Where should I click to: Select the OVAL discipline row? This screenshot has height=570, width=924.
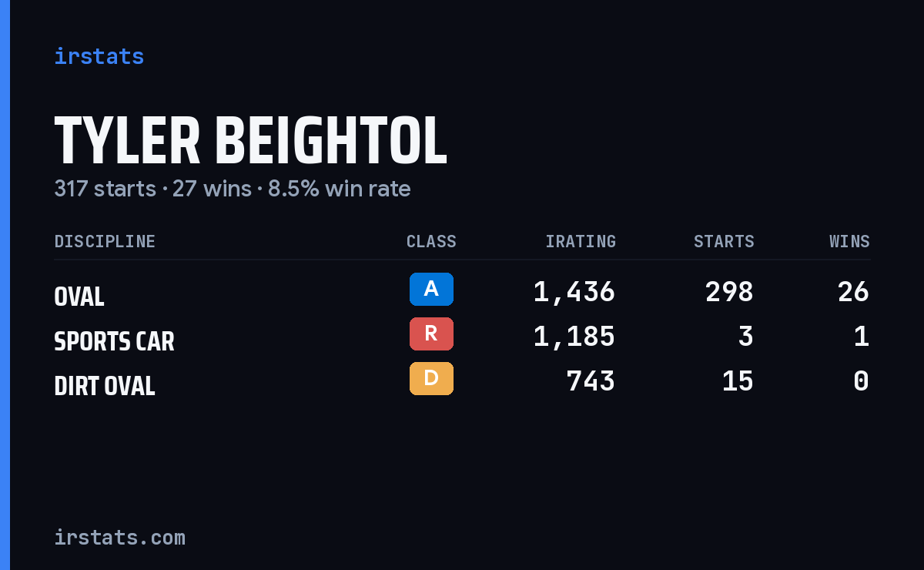tap(462, 291)
